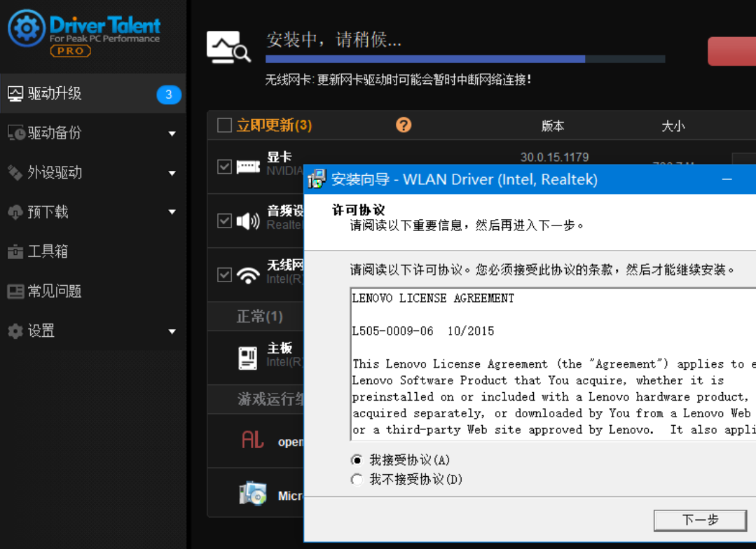Click the 预下载 cloud download icon
The height and width of the screenshot is (549, 756).
tap(15, 211)
